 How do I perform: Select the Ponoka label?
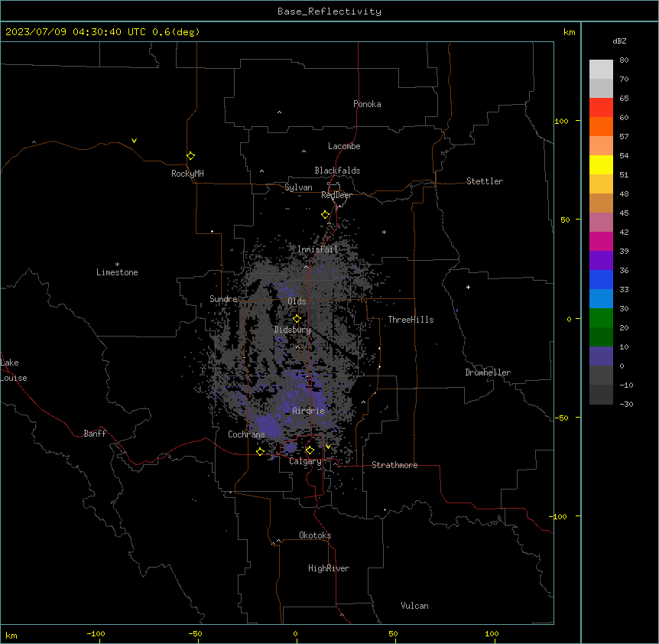(367, 104)
